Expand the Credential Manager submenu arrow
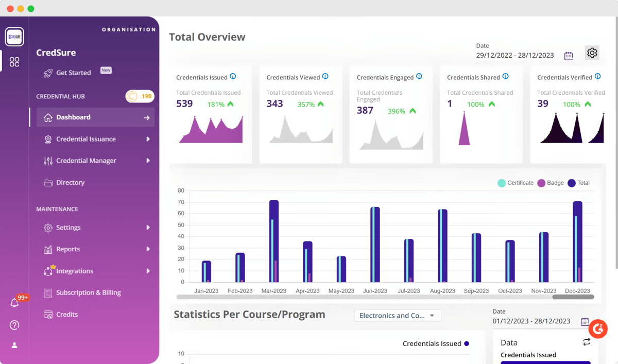The width and height of the screenshot is (618, 364). [x=148, y=161]
